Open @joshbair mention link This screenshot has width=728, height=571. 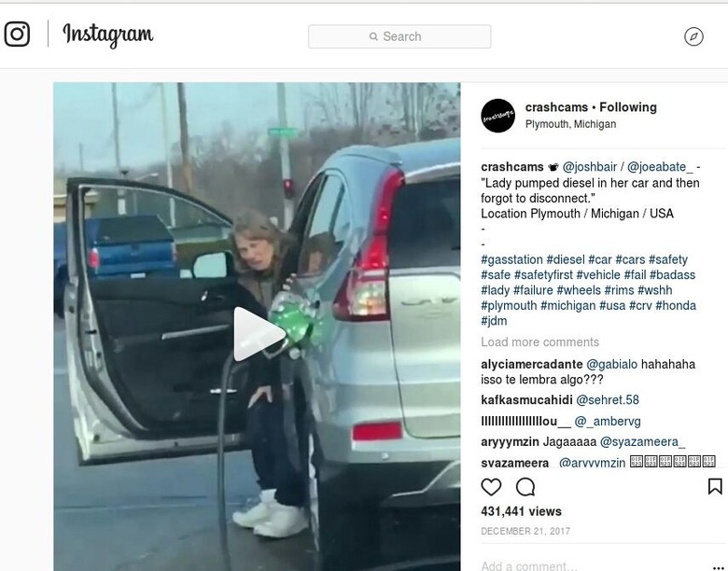tap(590, 167)
